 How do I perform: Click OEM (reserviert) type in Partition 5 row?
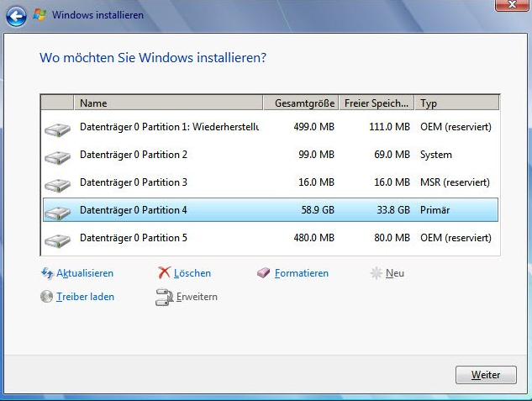(x=456, y=238)
